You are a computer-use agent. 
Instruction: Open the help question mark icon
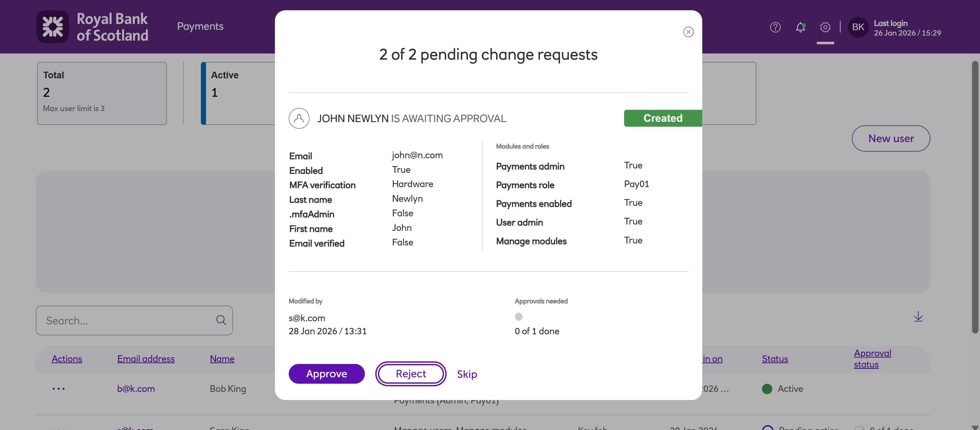(775, 27)
